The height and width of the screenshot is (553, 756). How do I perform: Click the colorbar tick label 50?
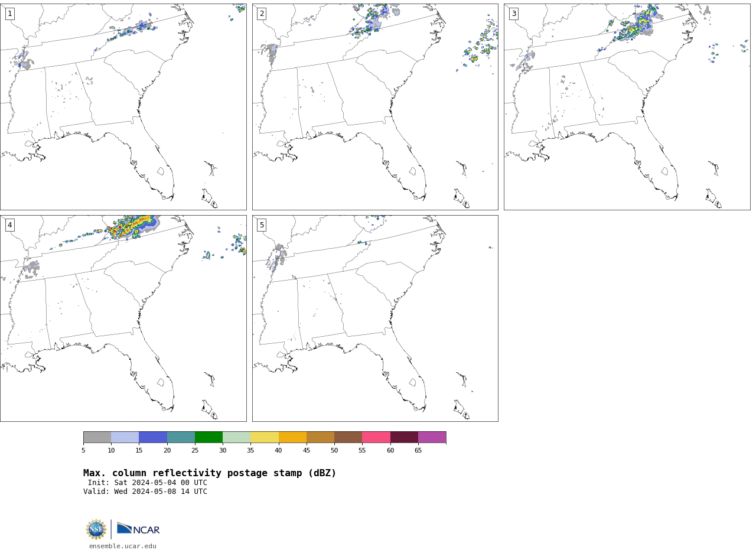334,451
